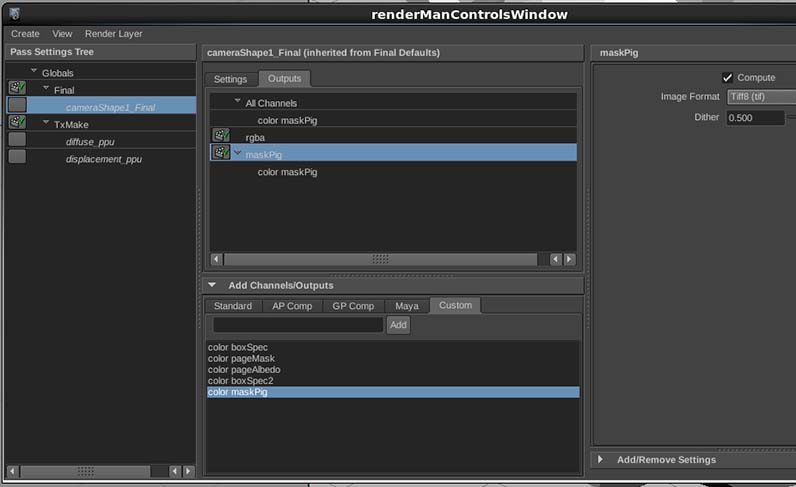This screenshot has height=487, width=796.
Task: Click Pass Settings Tree left scroll arrow
Action: point(13,471)
